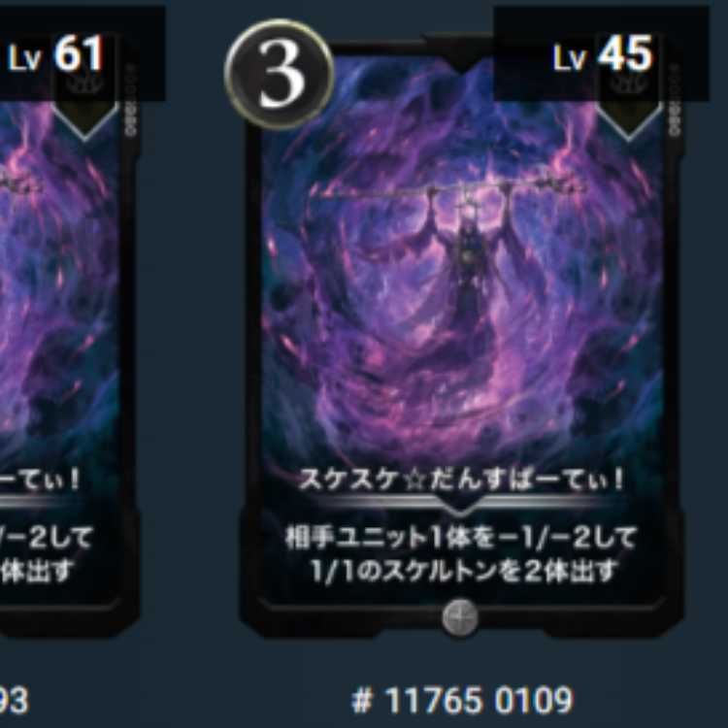The width and height of the screenshot is (728, 728).
Task: Select the Lv 61 card artwork
Action: click(59, 279)
